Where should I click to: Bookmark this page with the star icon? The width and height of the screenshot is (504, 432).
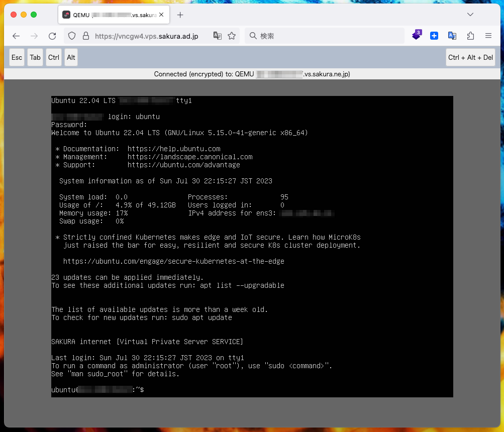pos(232,36)
